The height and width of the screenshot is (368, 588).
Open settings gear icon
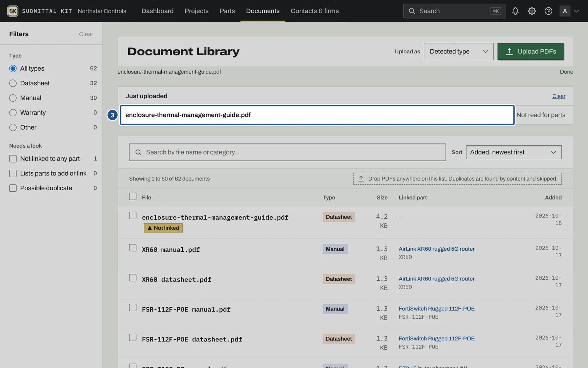(532, 11)
